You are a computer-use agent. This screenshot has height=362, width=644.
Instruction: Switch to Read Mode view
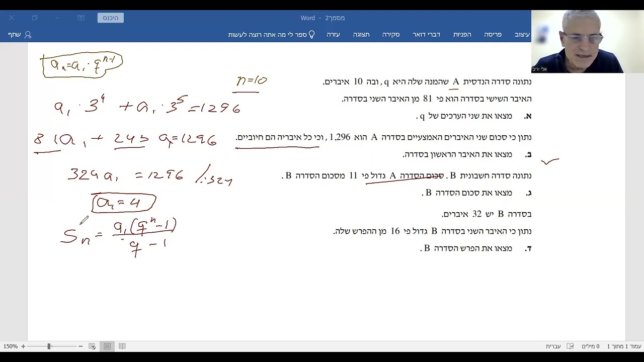[122, 346]
